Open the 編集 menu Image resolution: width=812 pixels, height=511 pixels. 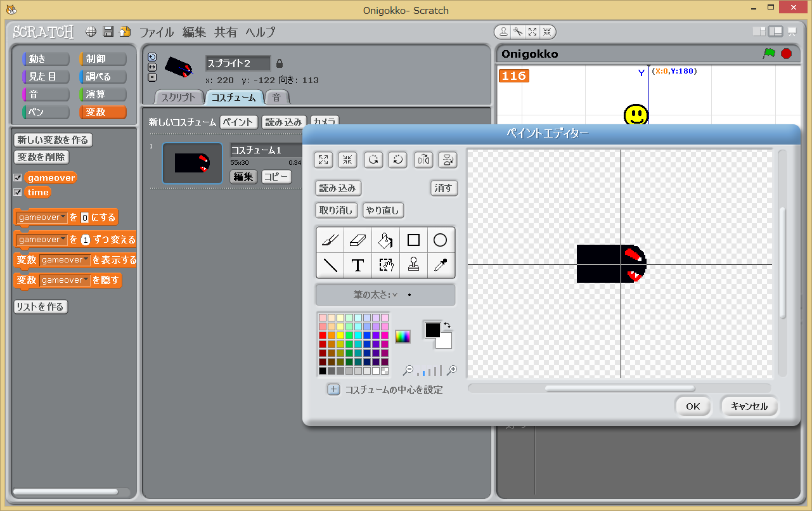click(x=194, y=32)
